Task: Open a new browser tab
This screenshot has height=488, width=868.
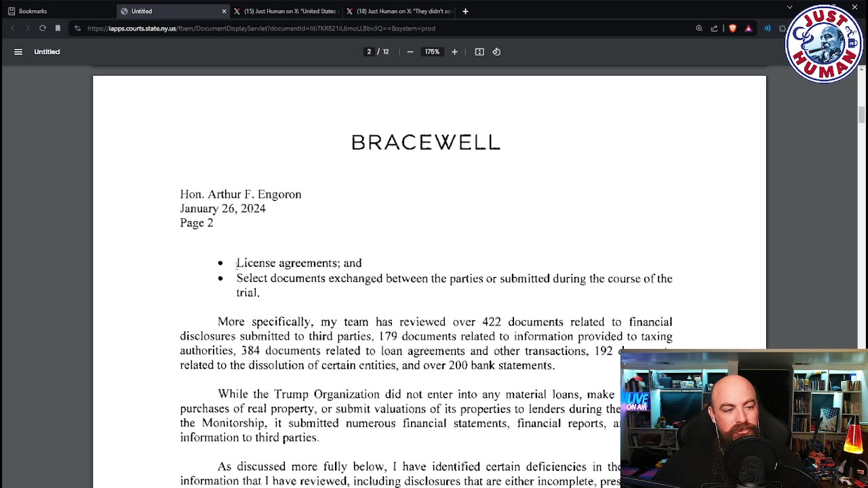Action: pyautogui.click(x=465, y=11)
